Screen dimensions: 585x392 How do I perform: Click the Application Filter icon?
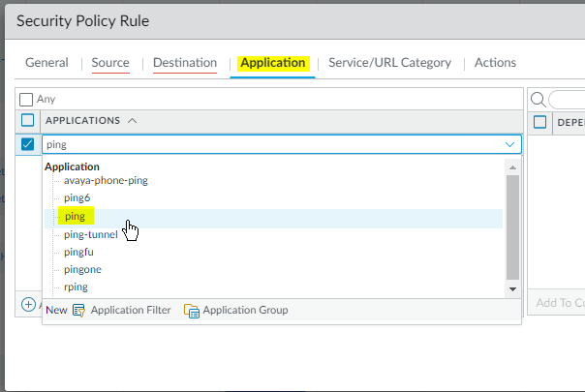coord(79,311)
